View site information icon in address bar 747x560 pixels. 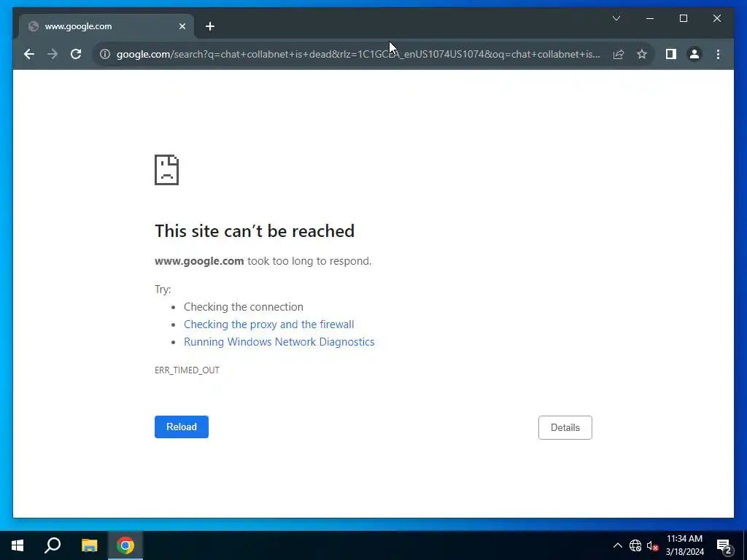pos(105,54)
